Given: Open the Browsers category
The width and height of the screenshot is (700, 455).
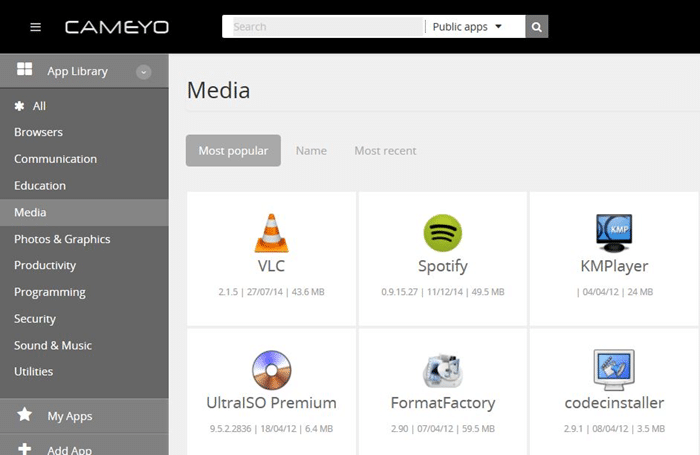Looking at the screenshot, I should tap(38, 132).
